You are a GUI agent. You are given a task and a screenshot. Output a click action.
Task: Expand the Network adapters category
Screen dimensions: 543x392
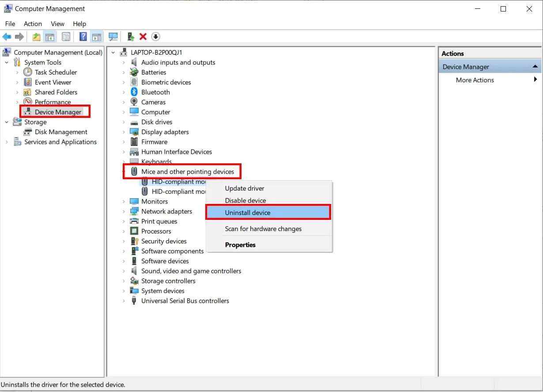(x=124, y=211)
